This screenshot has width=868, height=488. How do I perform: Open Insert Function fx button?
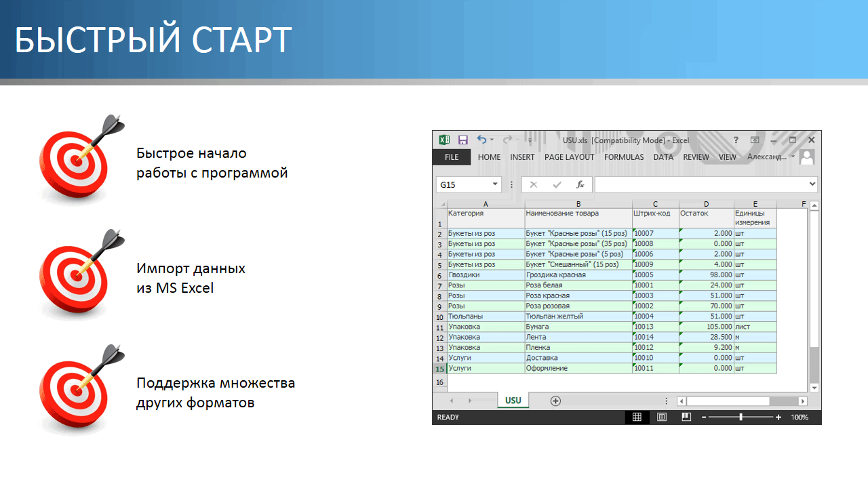580,184
